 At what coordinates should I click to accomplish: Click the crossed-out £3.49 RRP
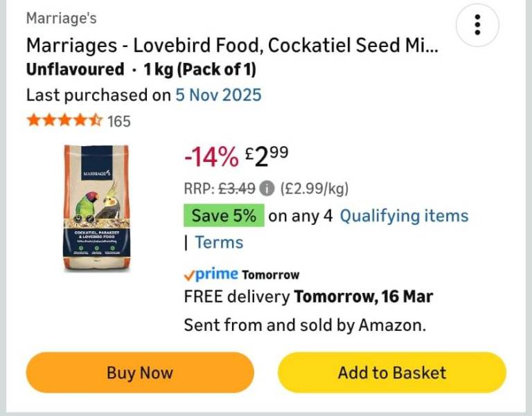click(x=237, y=188)
